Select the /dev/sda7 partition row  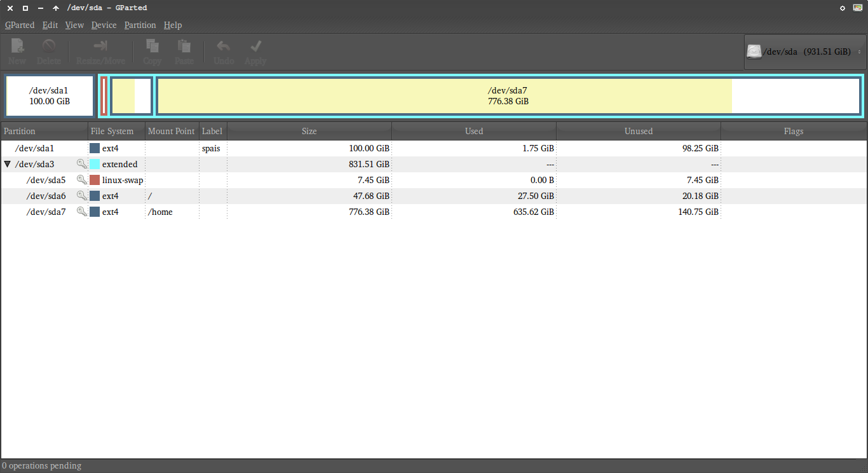coord(434,212)
